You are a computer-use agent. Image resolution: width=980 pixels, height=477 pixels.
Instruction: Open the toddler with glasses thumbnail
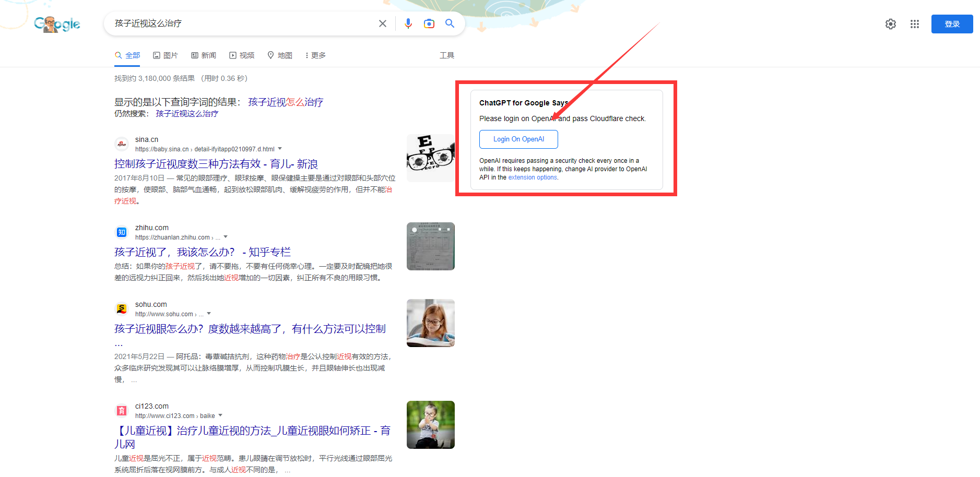tap(431, 425)
